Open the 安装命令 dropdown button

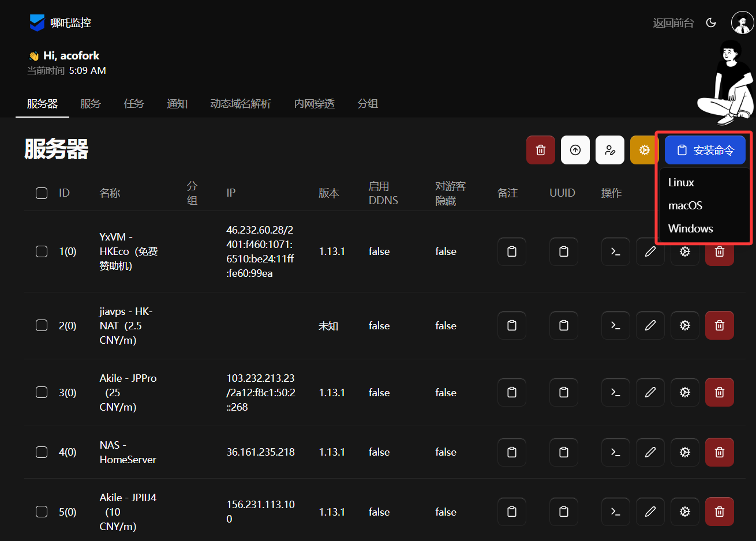pyautogui.click(x=705, y=150)
